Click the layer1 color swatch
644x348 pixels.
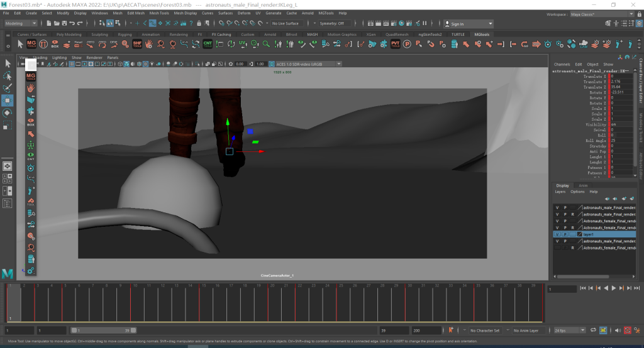tap(580, 234)
